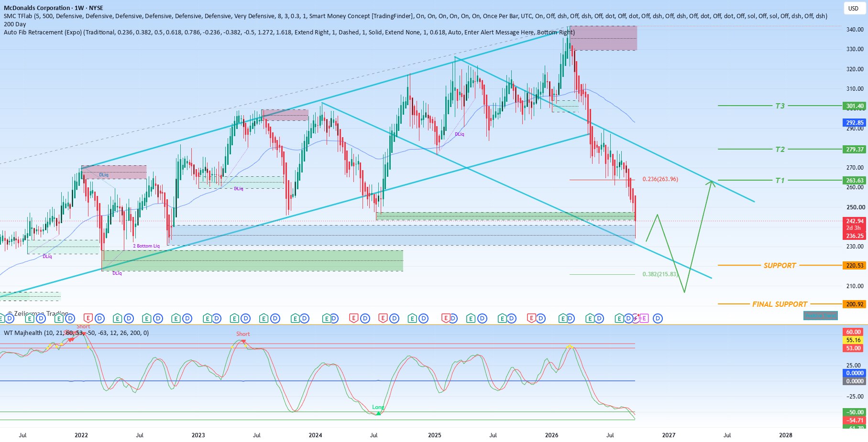The width and height of the screenshot is (868, 442).
Task: Select the McDonalds Corporation chart title
Action: (53, 8)
